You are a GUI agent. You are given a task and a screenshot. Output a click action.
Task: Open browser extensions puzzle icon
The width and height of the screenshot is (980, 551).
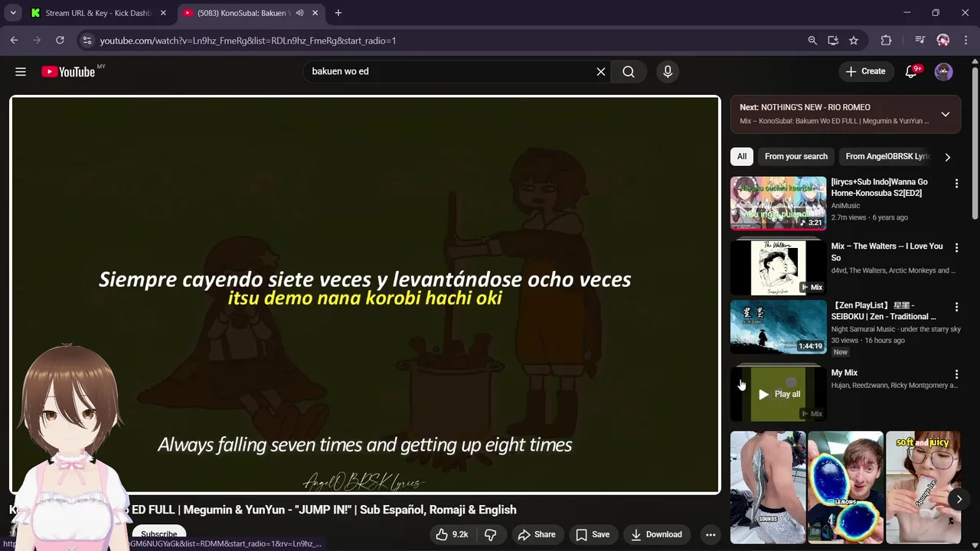[x=887, y=41]
